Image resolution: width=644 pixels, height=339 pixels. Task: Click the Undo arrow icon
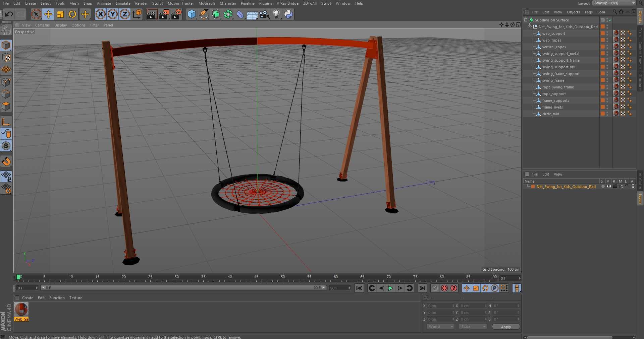click(9, 14)
